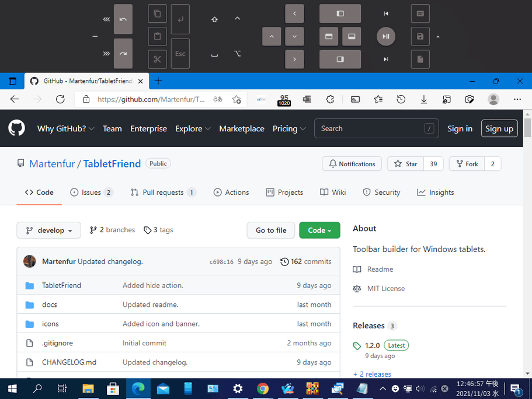This screenshot has width=532, height=399.
Task: Tap the copy icon in the toolbar
Action: 158,13
